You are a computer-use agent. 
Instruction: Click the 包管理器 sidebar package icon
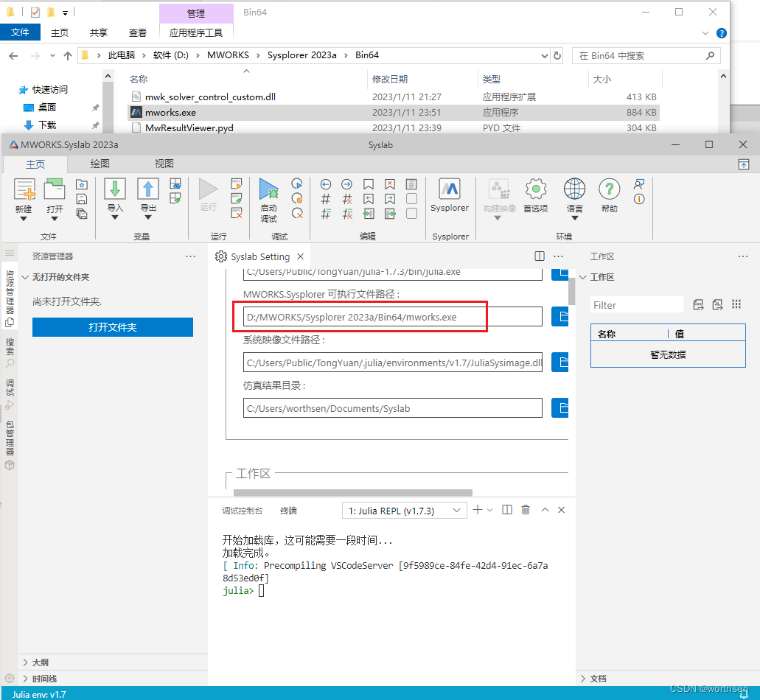tap(9, 465)
